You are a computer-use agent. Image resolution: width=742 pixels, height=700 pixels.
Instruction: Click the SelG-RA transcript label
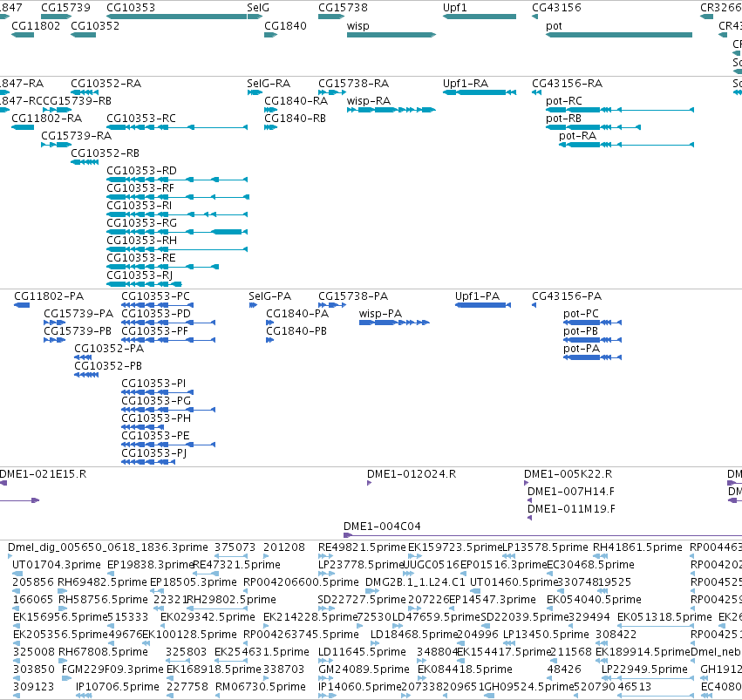pyautogui.click(x=269, y=83)
